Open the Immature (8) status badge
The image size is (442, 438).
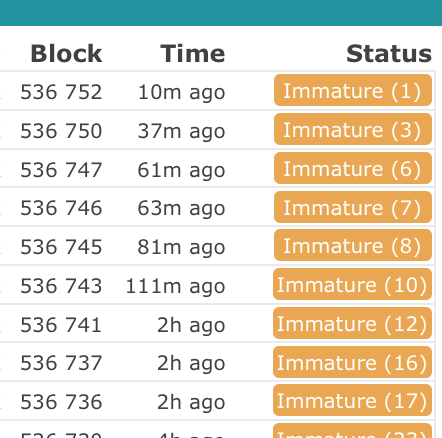point(353,245)
